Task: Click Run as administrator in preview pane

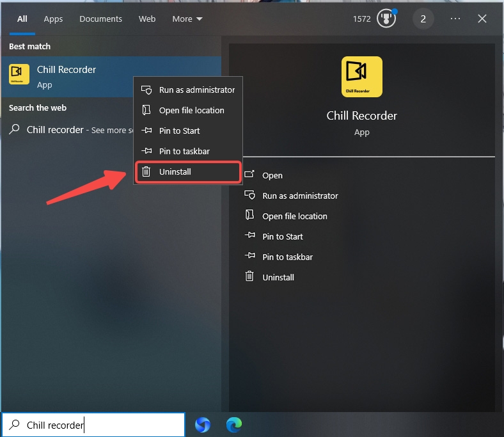Action: 300,196
